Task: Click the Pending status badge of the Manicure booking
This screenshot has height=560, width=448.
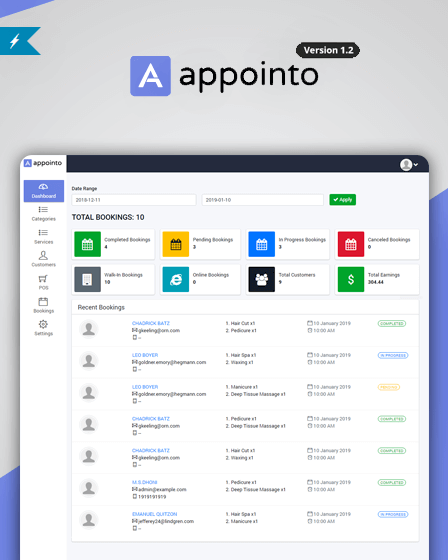Action: coord(389,387)
